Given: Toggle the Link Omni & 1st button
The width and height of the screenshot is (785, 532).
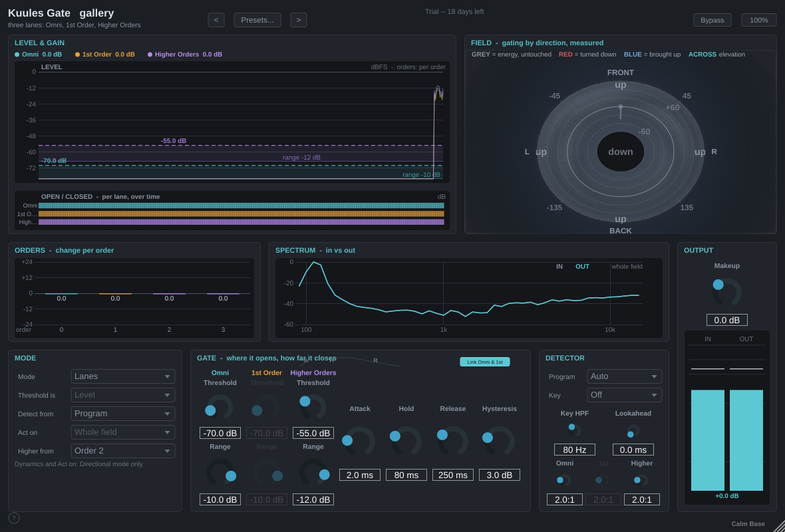Looking at the screenshot, I should pyautogui.click(x=484, y=362).
